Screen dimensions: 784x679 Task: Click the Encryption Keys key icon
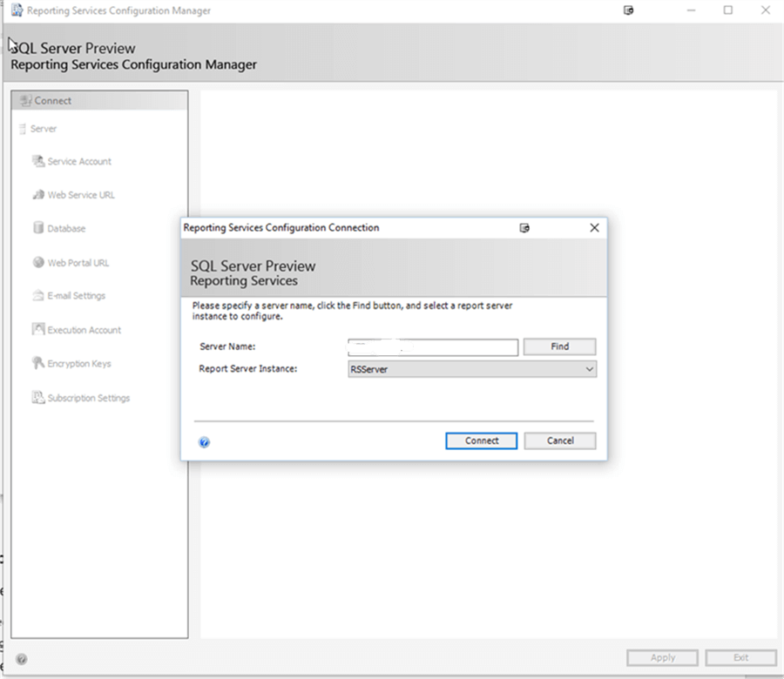[x=38, y=363]
